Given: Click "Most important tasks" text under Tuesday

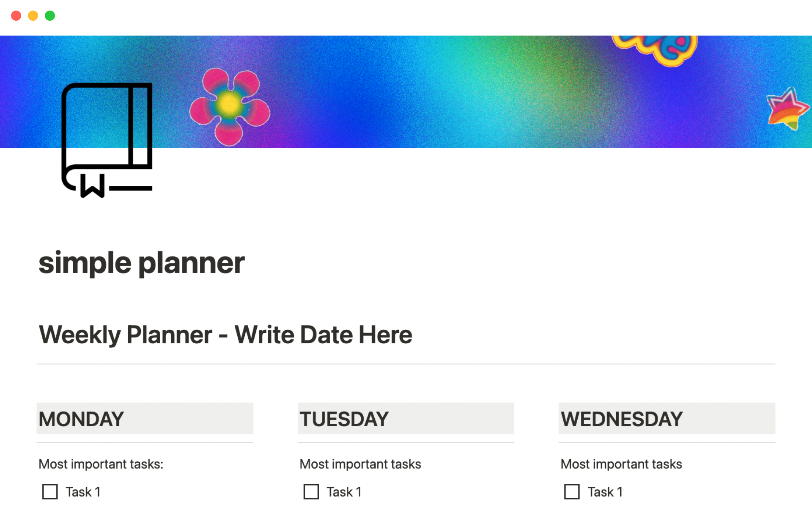Looking at the screenshot, I should tap(360, 464).
